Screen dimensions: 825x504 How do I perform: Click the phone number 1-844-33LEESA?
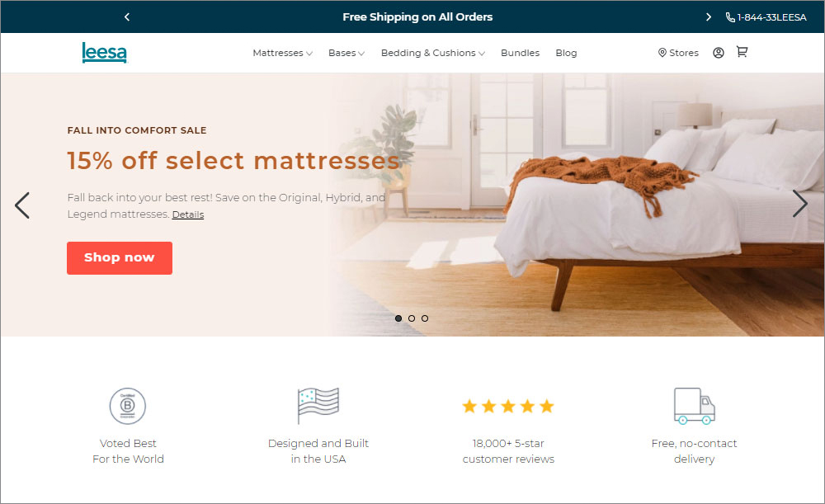[x=766, y=17]
